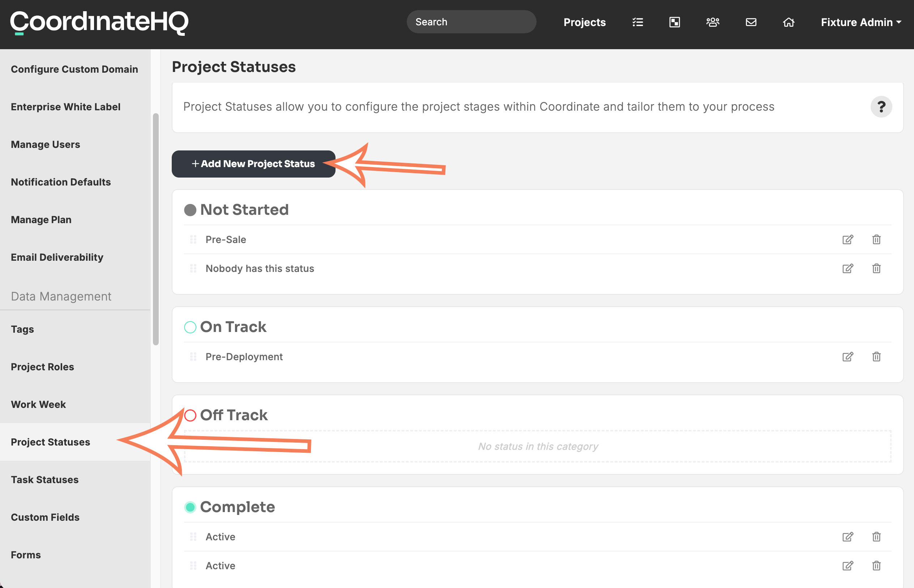Edit the Pre-Deployment status
914x588 pixels.
pos(847,357)
